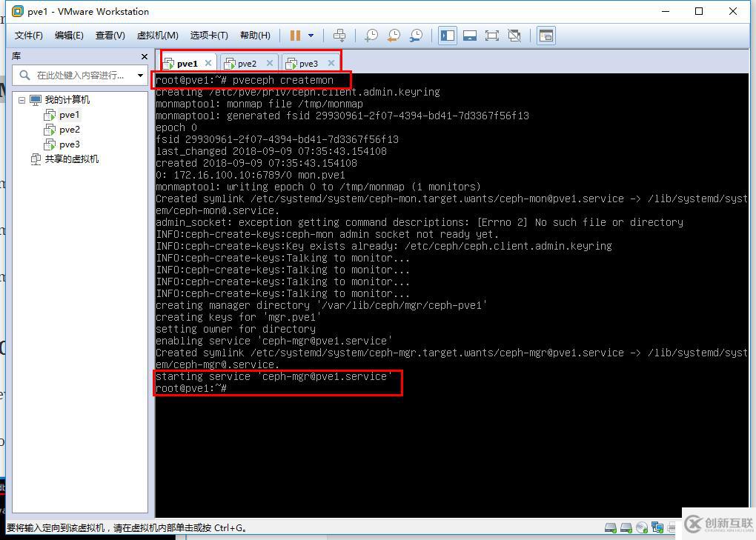756x540 pixels.
Task: Maximize the VMware Workstation window
Action: coord(699,11)
